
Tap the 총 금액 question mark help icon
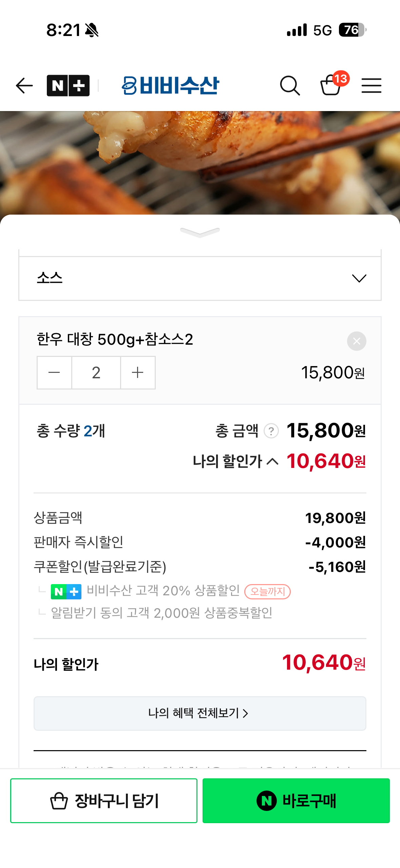click(x=271, y=431)
